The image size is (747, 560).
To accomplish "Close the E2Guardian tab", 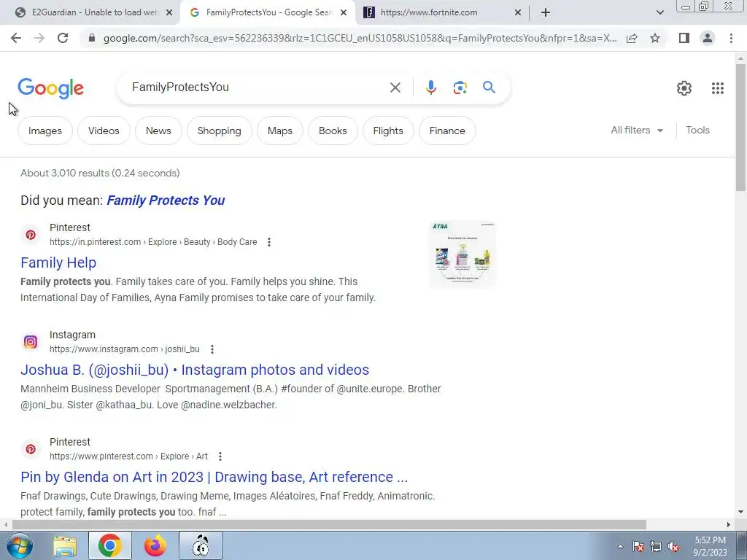I will click(x=169, y=13).
